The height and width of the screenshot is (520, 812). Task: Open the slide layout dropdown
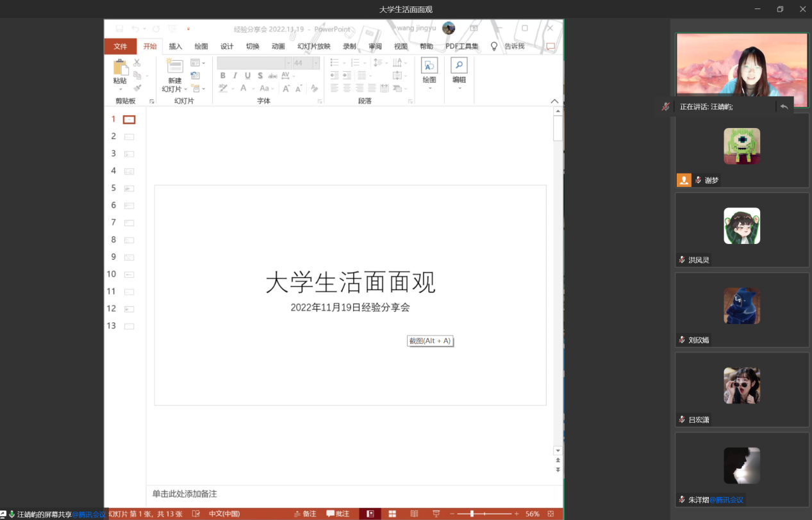[197, 63]
